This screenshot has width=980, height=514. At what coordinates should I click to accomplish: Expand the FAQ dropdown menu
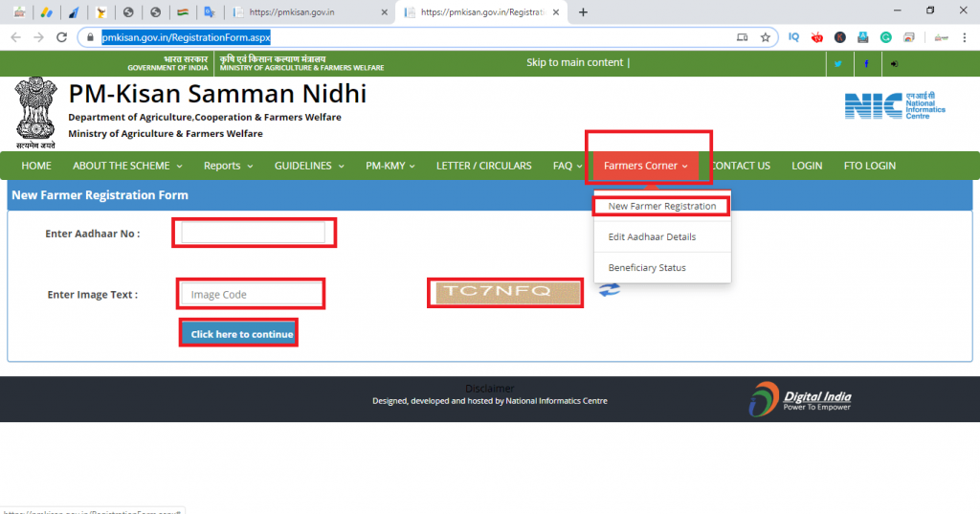click(567, 166)
